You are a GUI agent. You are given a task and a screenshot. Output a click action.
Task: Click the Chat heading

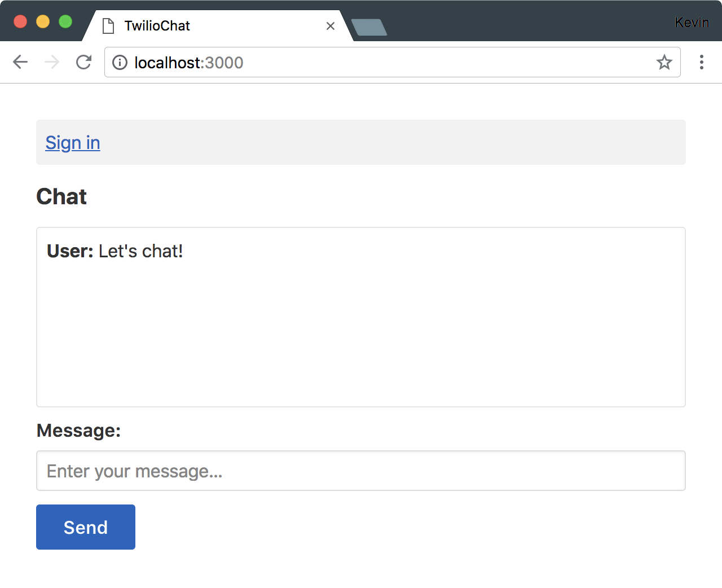point(61,196)
